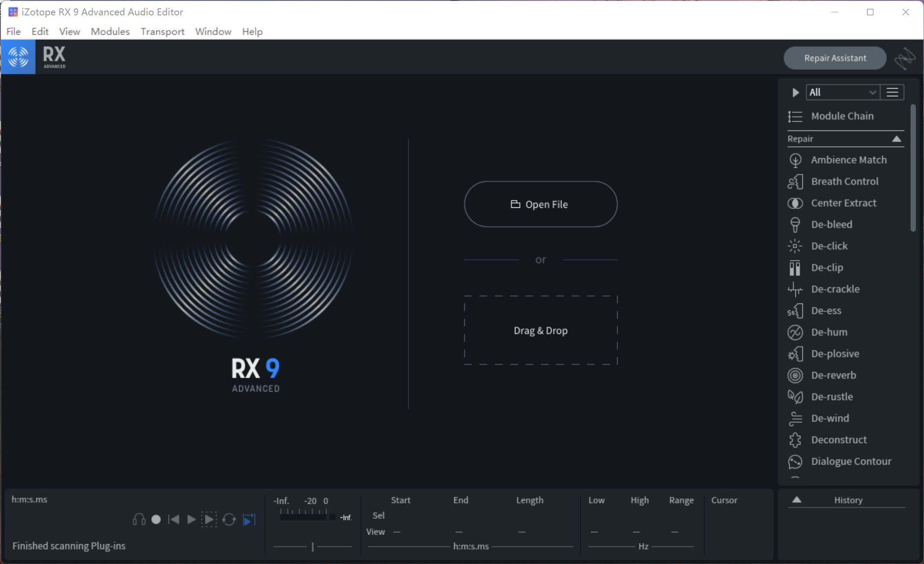This screenshot has width=924, height=564.
Task: Select the Breath Control module
Action: click(x=844, y=181)
